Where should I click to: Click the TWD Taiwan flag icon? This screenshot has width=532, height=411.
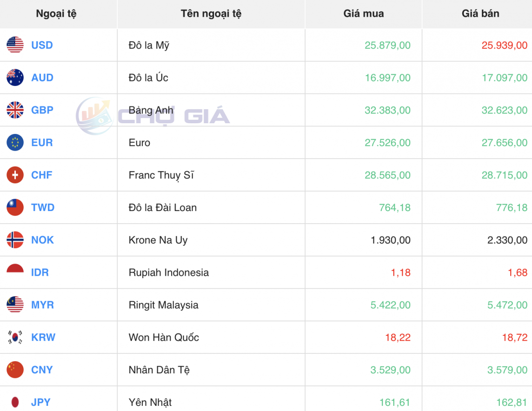(x=14, y=208)
